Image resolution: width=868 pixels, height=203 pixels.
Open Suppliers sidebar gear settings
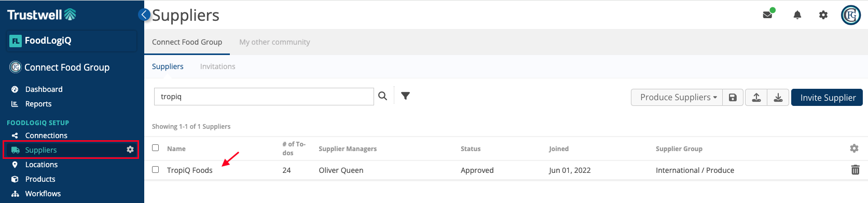click(130, 150)
